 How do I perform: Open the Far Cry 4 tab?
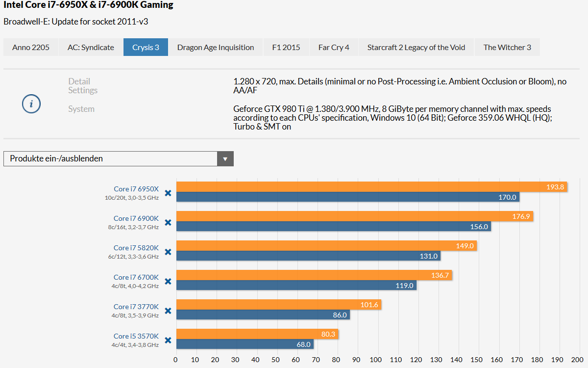coord(334,48)
